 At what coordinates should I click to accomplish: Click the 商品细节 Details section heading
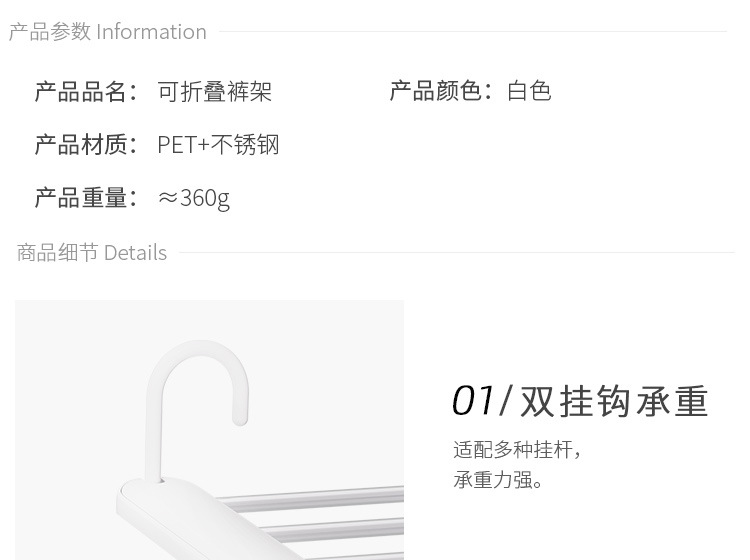(92, 253)
